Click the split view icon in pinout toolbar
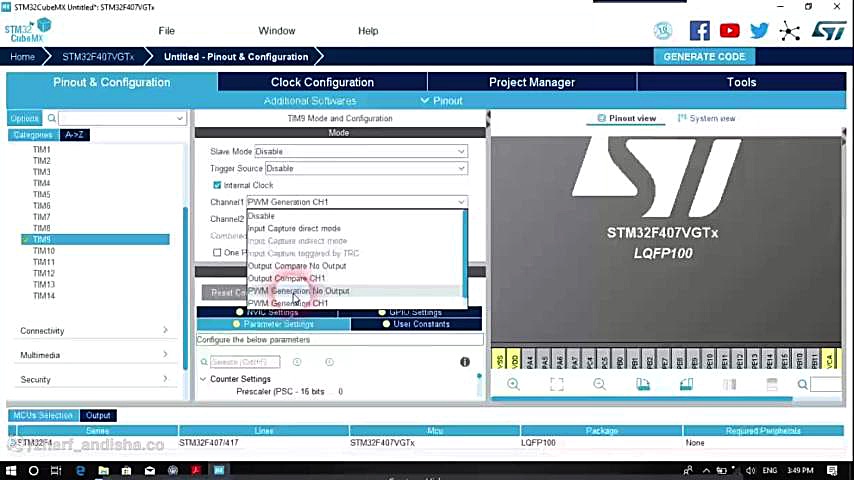This screenshot has height=480, width=854. tap(729, 384)
